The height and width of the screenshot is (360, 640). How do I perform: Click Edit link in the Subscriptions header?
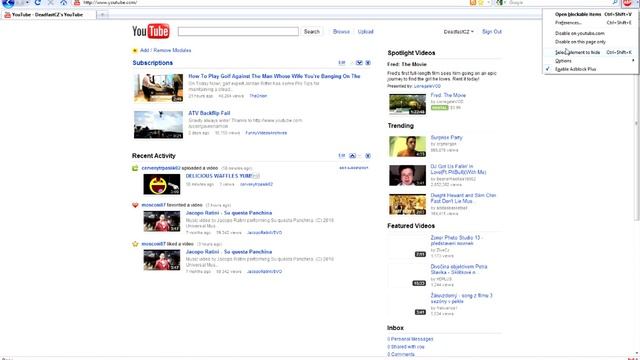[x=342, y=63]
